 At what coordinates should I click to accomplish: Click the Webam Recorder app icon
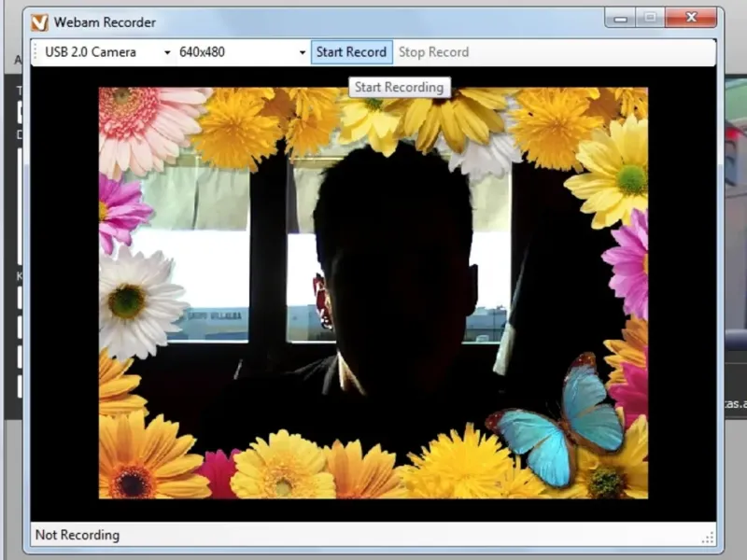coord(39,22)
